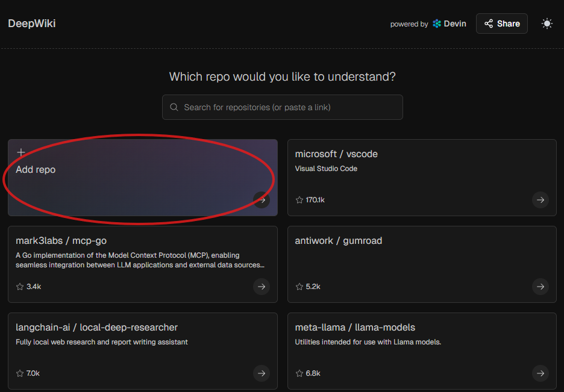Toggle light mode with sun icon
The image size is (564, 392).
tap(547, 23)
